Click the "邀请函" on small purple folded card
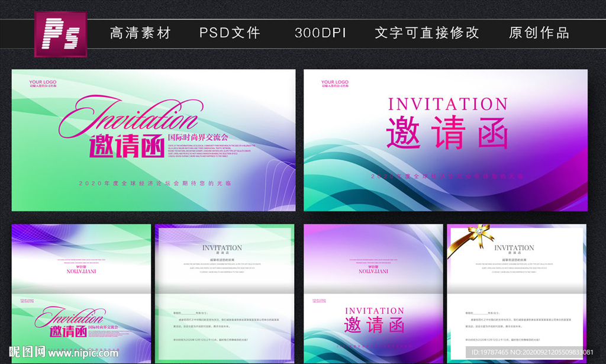606x364 pixels. [375, 324]
